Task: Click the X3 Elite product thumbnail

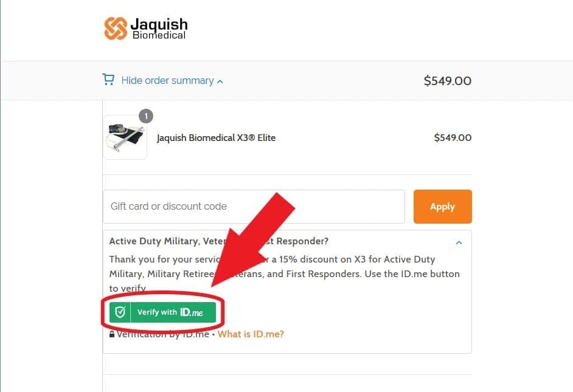Action: click(125, 137)
